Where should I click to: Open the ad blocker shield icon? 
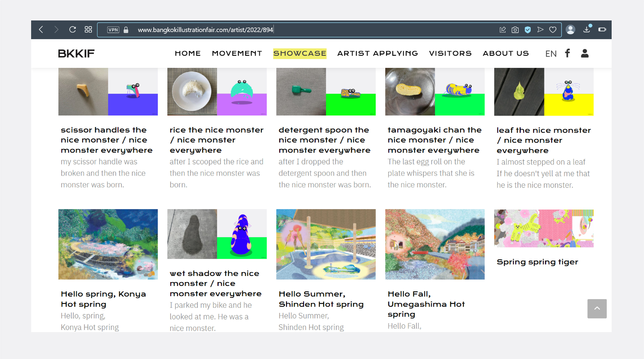click(x=528, y=30)
